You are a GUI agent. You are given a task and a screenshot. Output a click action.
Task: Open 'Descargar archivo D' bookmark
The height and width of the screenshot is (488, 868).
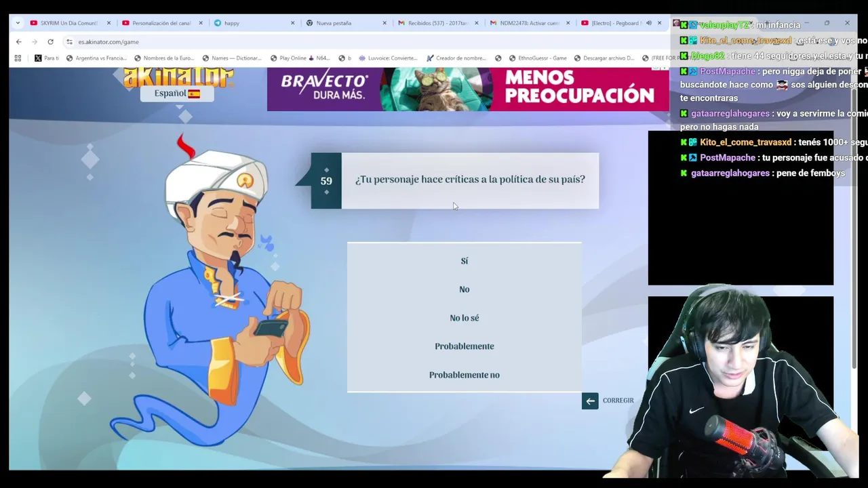tap(604, 58)
